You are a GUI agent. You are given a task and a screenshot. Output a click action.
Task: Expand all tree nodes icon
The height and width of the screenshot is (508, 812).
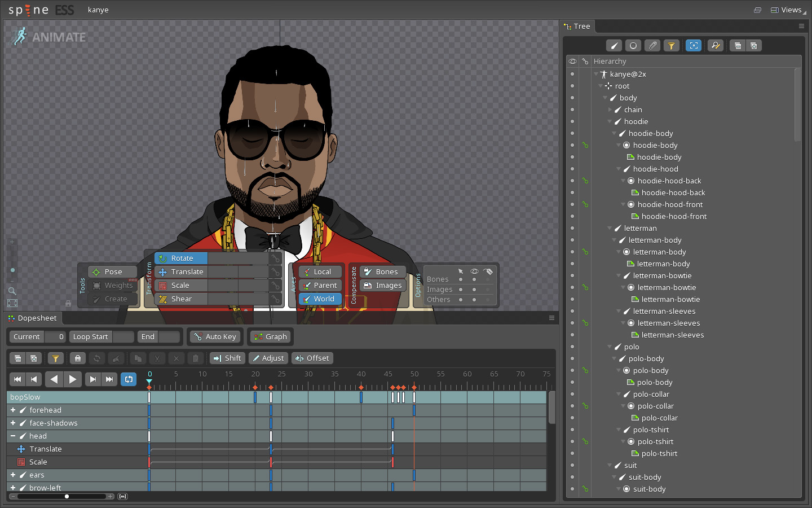pyautogui.click(x=754, y=46)
